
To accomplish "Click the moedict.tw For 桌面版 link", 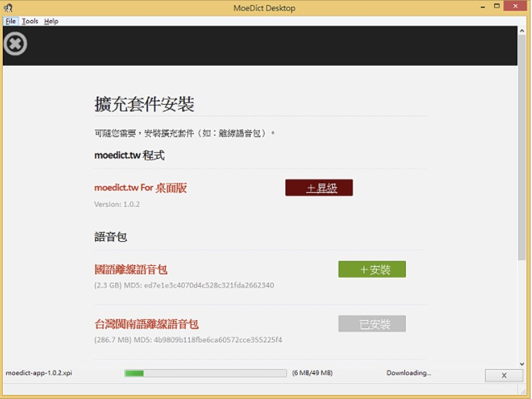I will [x=141, y=188].
